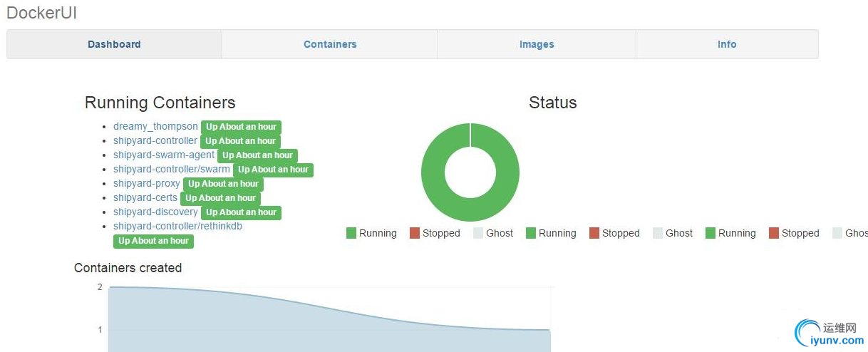Screen dimensions: 868x352
Task: Switch to the Containers tab
Action: (x=330, y=44)
